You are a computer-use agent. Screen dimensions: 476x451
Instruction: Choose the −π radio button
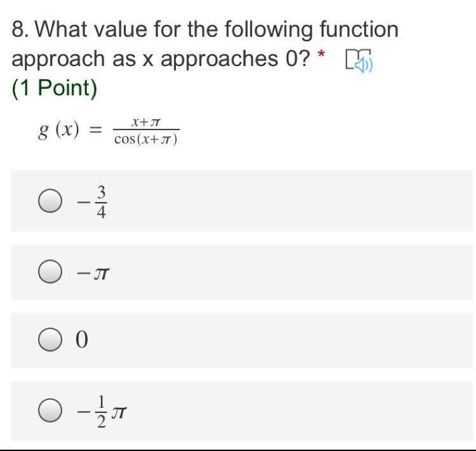coord(51,273)
